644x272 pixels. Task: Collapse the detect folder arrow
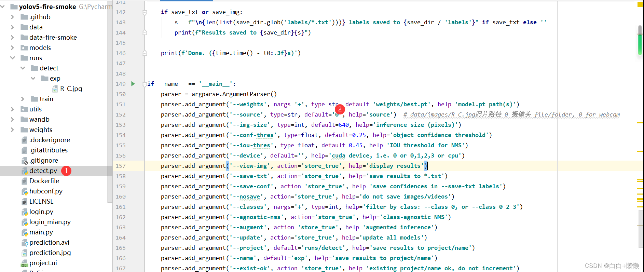pos(23,68)
